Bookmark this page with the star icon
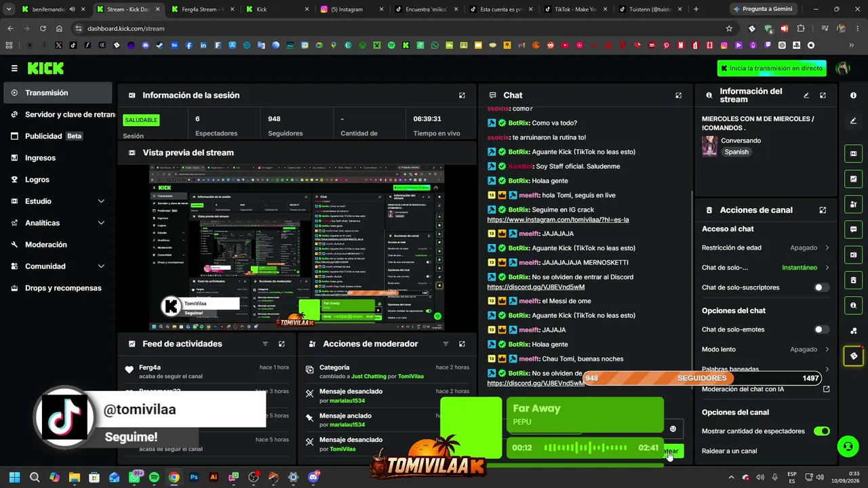This screenshot has height=488, width=868. [x=729, y=28]
